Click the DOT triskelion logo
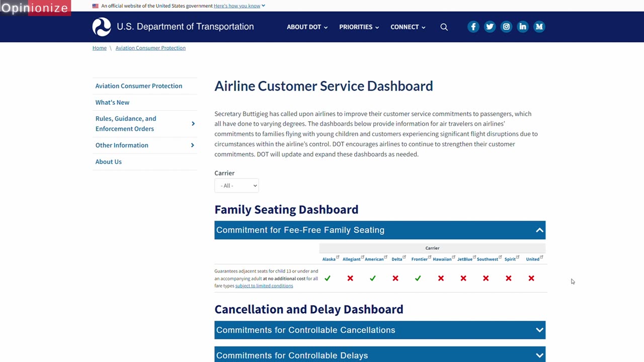Image resolution: width=644 pixels, height=362 pixels. tap(102, 27)
